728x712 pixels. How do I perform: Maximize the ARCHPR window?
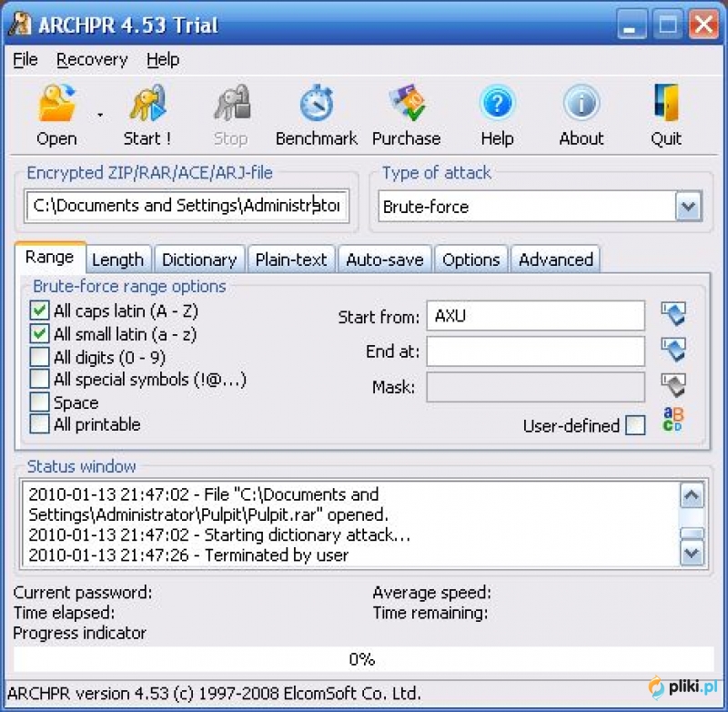668,25
